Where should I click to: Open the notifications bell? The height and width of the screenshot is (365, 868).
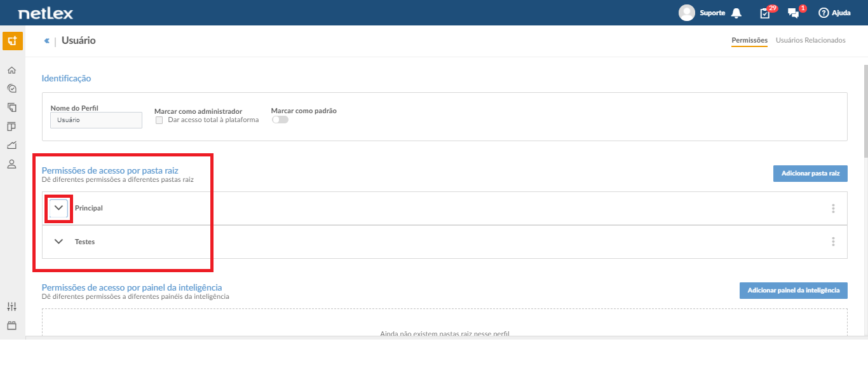tap(736, 13)
